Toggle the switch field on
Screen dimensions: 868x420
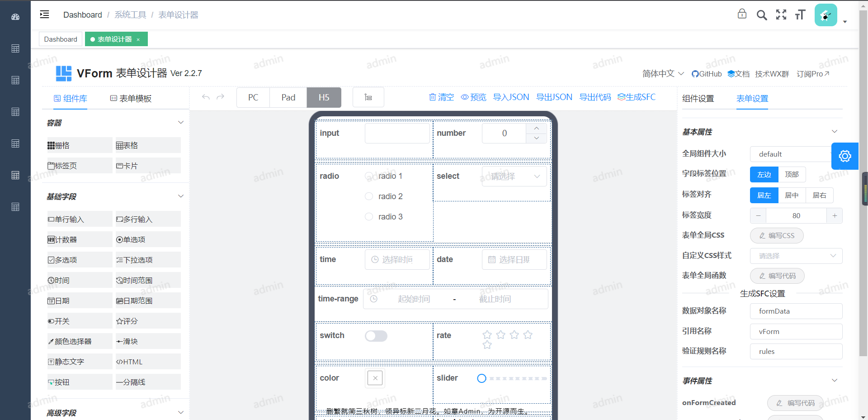[376, 336]
